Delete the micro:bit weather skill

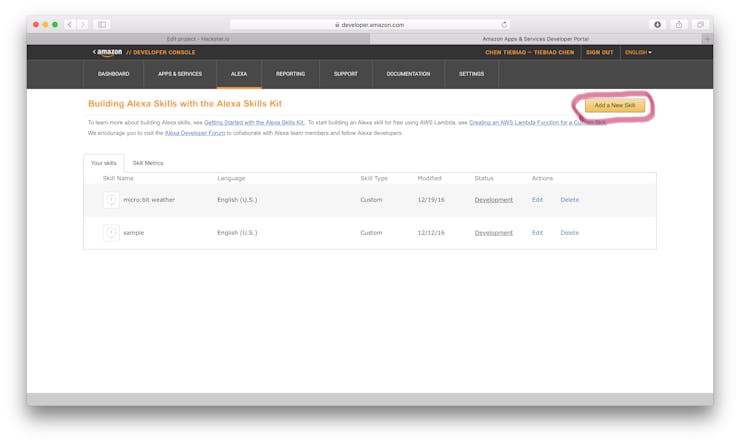569,200
